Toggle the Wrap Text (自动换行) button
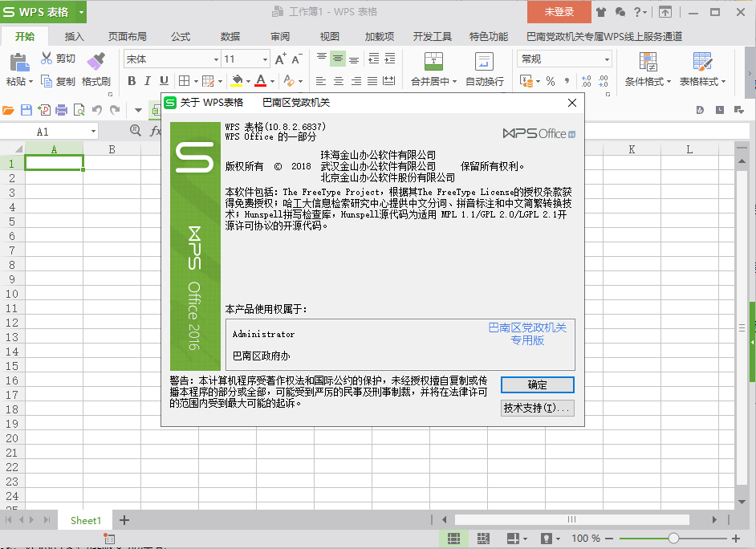This screenshot has width=756, height=549. coord(485,69)
